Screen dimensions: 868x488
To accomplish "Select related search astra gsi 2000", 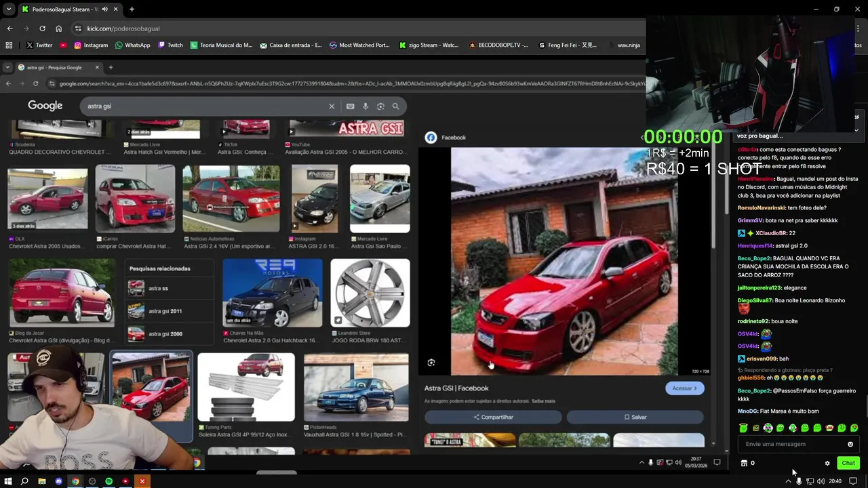I will click(170, 334).
